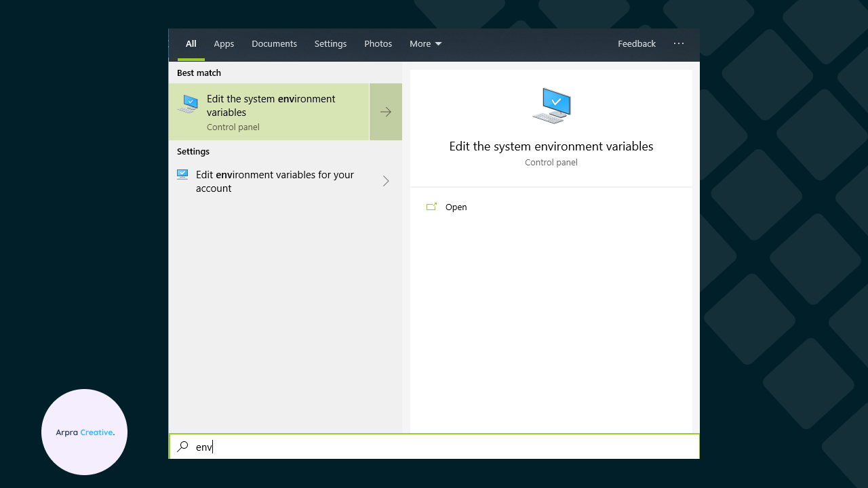Switch to the Documents tab

[274, 43]
